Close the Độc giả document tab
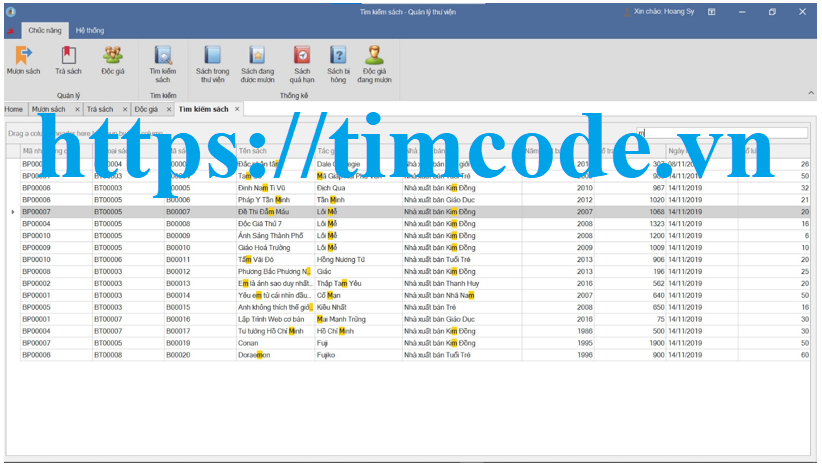822x467 pixels. coord(169,109)
